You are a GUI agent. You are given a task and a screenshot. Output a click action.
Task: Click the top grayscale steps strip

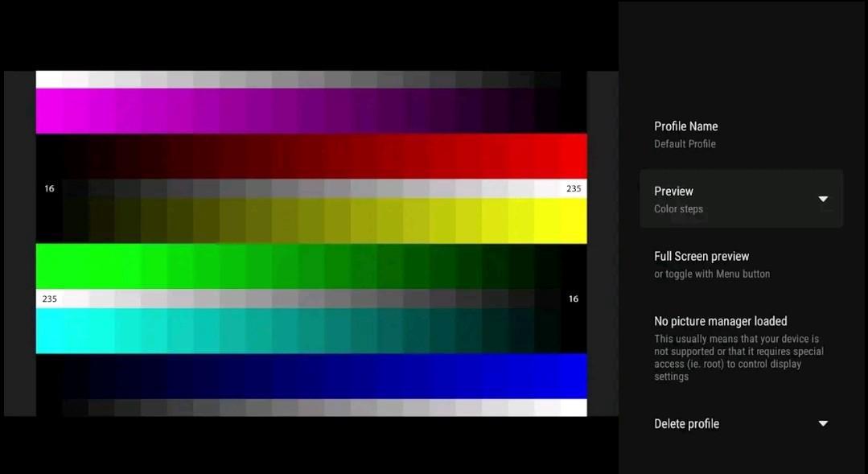click(x=311, y=78)
